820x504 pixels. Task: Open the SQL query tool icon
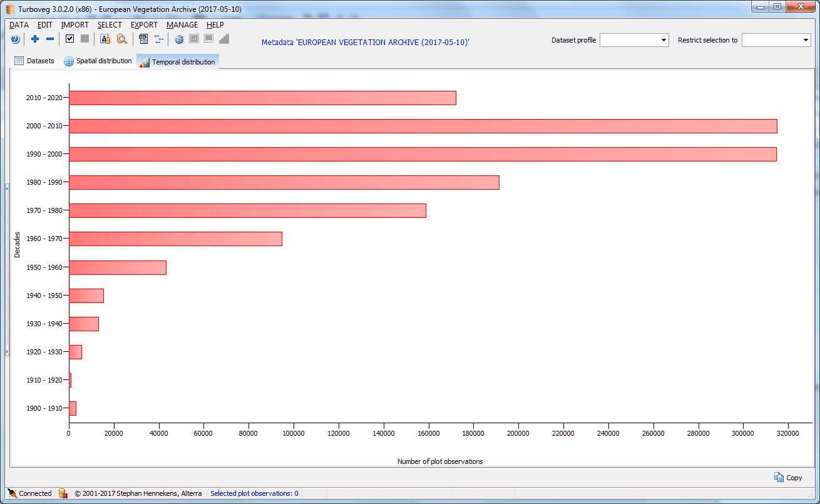tap(143, 39)
